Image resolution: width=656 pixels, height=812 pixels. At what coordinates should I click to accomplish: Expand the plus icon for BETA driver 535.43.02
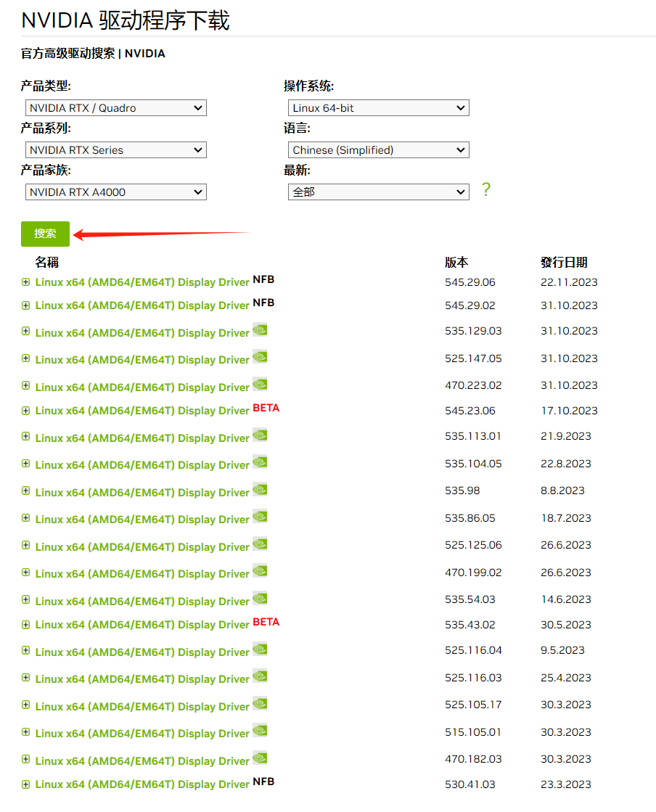click(x=26, y=625)
